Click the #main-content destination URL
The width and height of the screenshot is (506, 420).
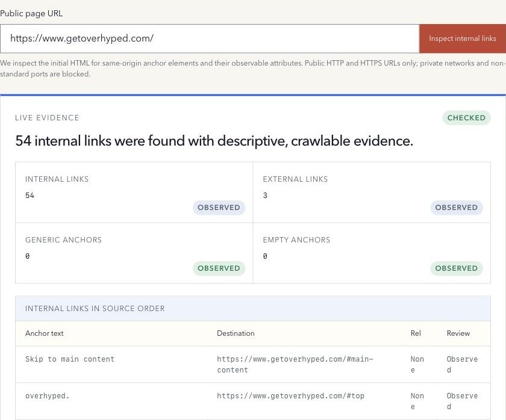(x=295, y=365)
